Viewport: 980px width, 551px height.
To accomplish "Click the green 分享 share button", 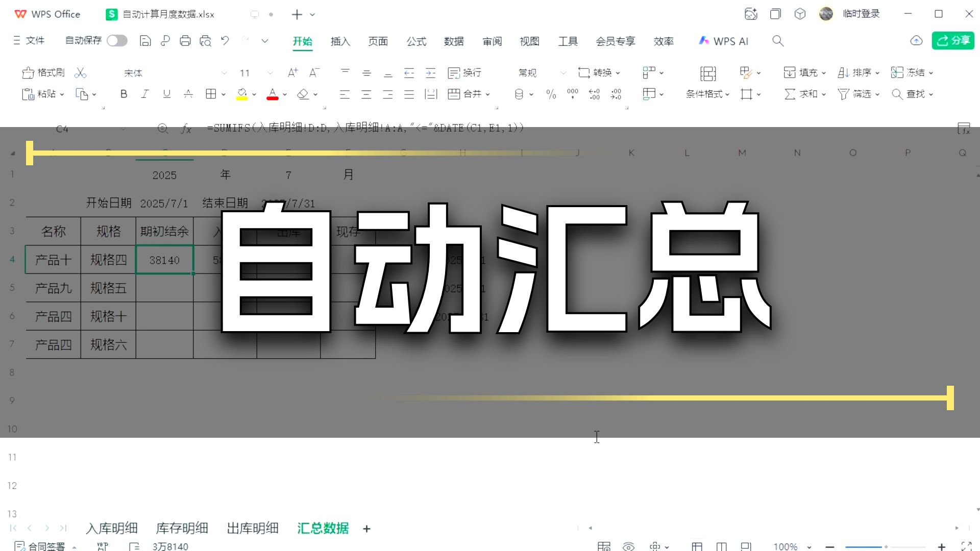I will point(953,41).
